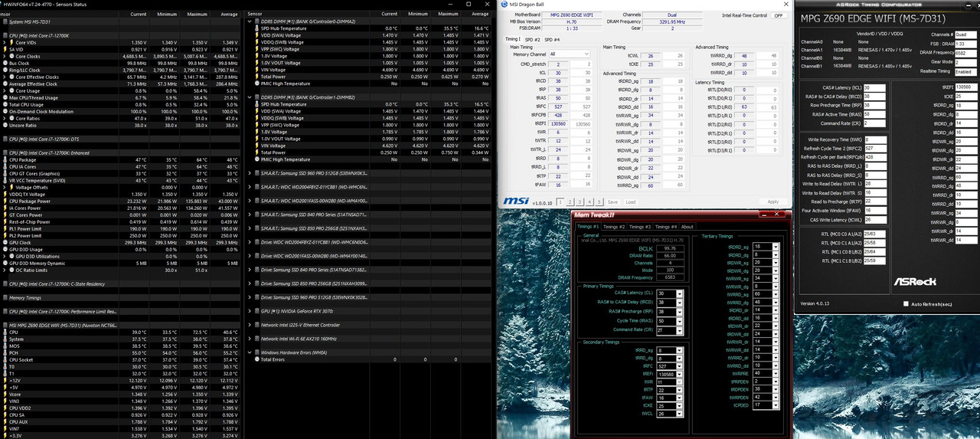Switch to SPD #2 tab in MSI Dragon Ball
Image resolution: width=980 pixels, height=439 pixels.
[x=532, y=39]
